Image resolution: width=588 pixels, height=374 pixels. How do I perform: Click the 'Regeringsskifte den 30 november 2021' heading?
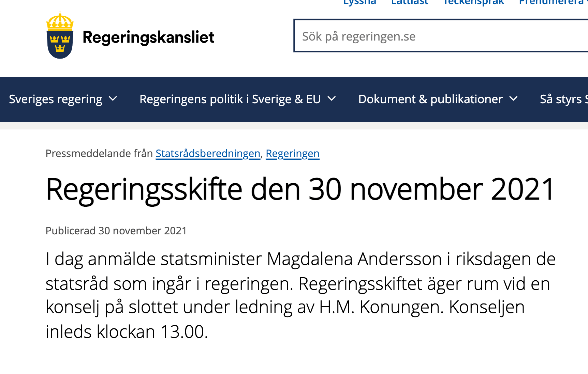click(300, 189)
